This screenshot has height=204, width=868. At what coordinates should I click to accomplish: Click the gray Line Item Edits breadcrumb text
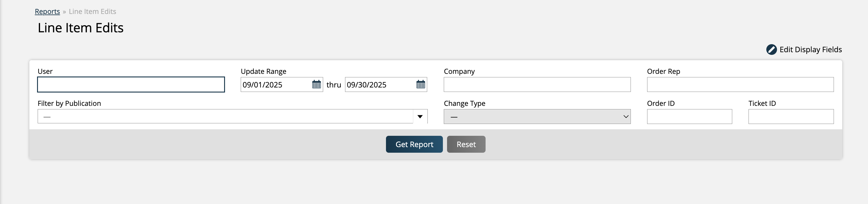(x=92, y=12)
